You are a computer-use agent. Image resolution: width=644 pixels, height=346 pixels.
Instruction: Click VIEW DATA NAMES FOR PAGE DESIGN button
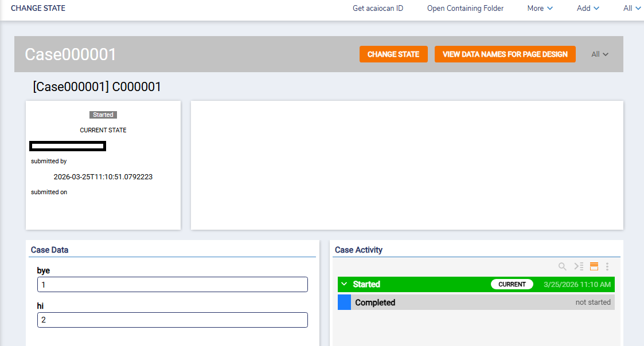pyautogui.click(x=505, y=54)
